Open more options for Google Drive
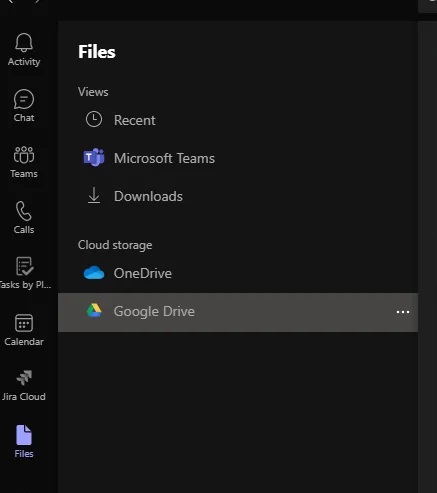 point(403,312)
